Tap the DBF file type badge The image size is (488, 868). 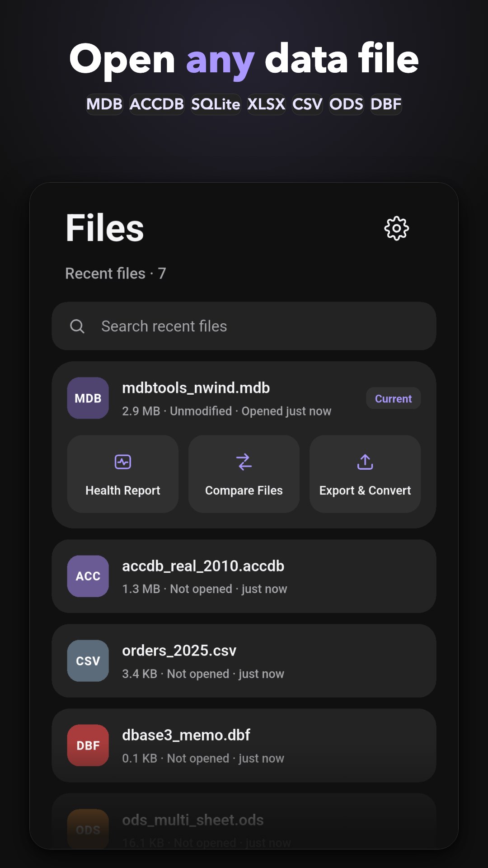point(88,745)
